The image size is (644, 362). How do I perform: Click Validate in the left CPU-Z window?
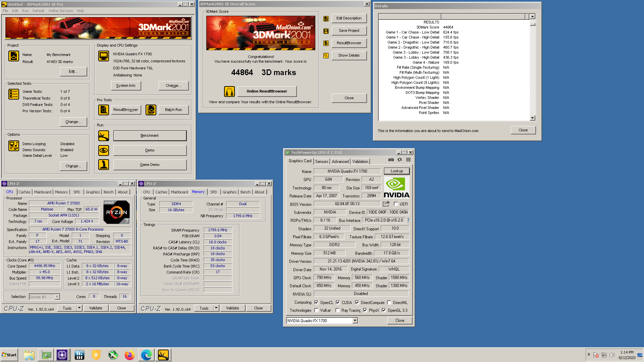(96, 308)
